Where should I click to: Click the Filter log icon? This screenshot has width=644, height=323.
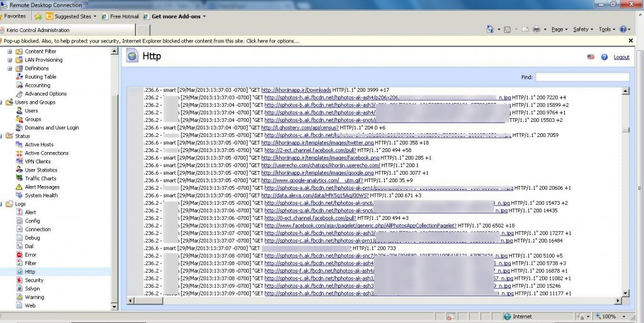pyautogui.click(x=19, y=263)
